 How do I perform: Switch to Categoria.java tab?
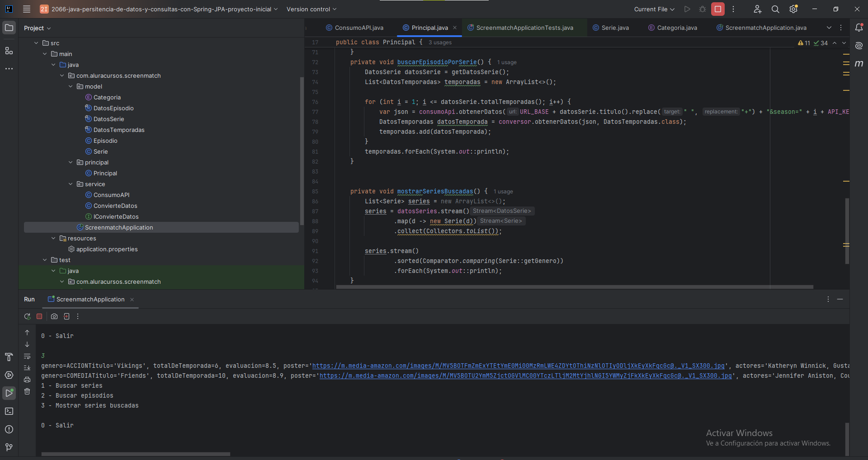(x=673, y=28)
